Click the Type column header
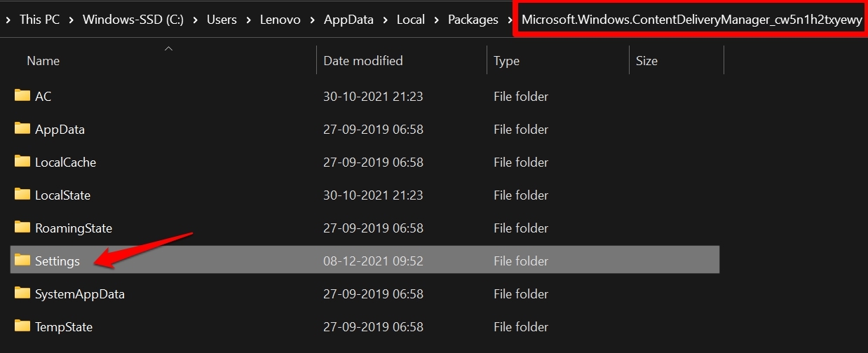The height and width of the screenshot is (353, 868). click(x=506, y=61)
